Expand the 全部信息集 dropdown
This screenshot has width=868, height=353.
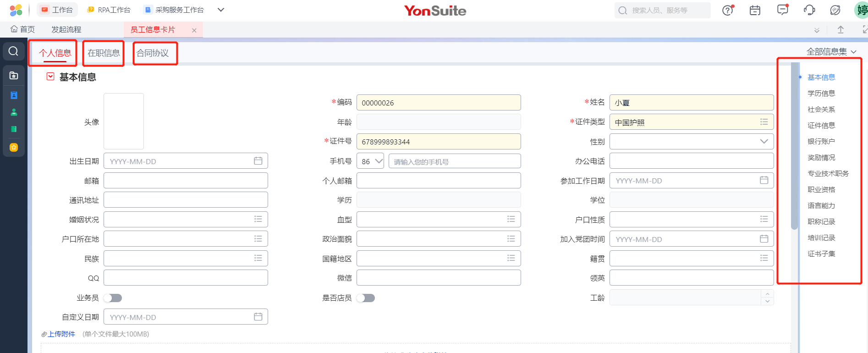click(831, 52)
